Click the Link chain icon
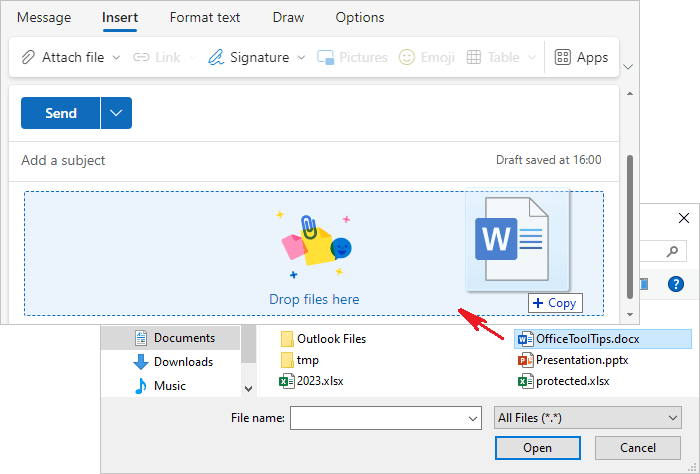 (x=141, y=57)
